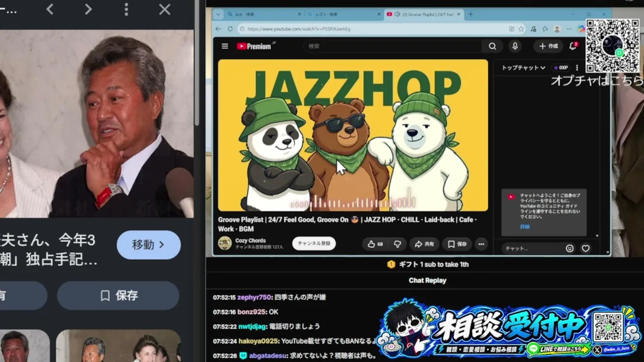The image size is (644, 362).
Task: Open username bonz925 in chat replay
Action: pyautogui.click(x=252, y=312)
